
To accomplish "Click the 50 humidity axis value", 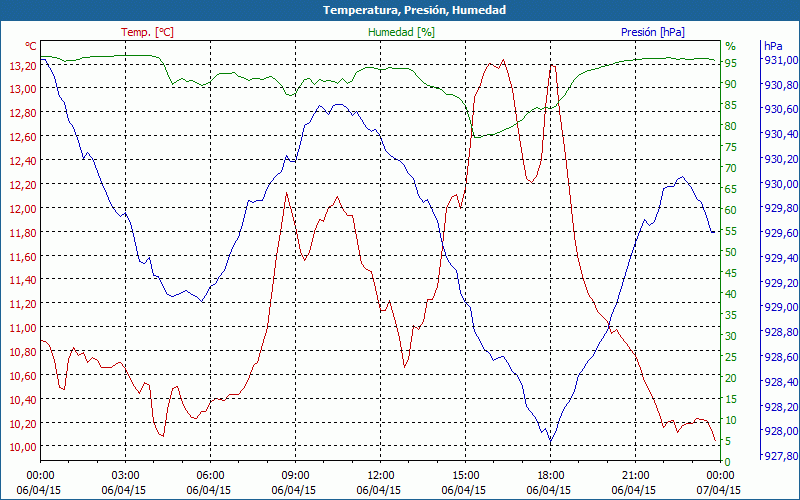I will click(731, 252).
